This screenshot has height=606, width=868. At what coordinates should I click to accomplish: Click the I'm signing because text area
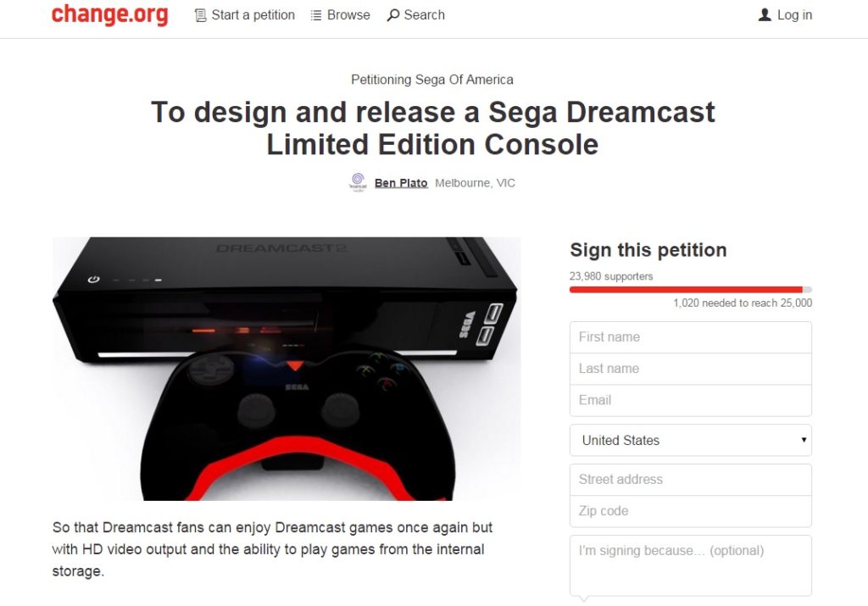tap(690, 564)
